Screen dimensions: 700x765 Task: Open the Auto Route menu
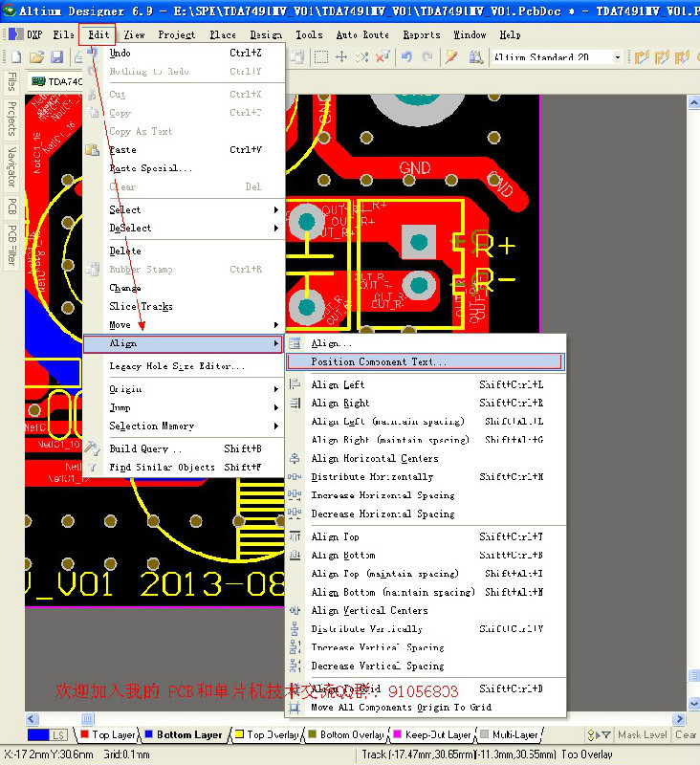pos(362,34)
